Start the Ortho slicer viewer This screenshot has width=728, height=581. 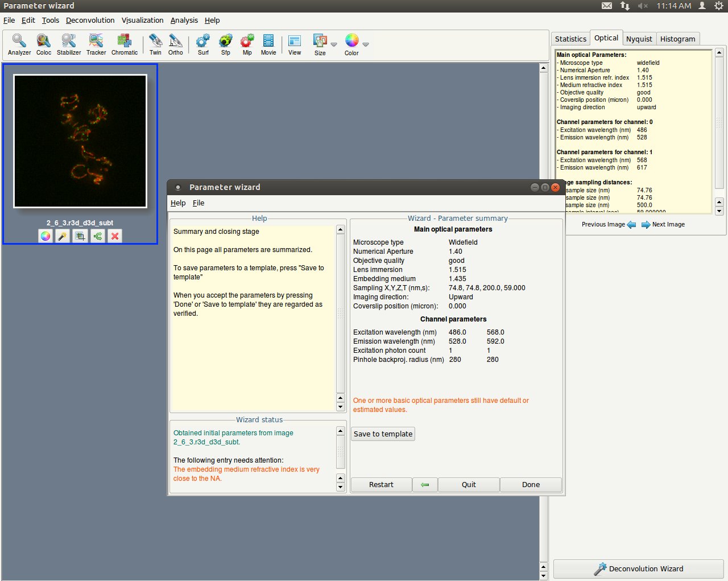(x=176, y=44)
